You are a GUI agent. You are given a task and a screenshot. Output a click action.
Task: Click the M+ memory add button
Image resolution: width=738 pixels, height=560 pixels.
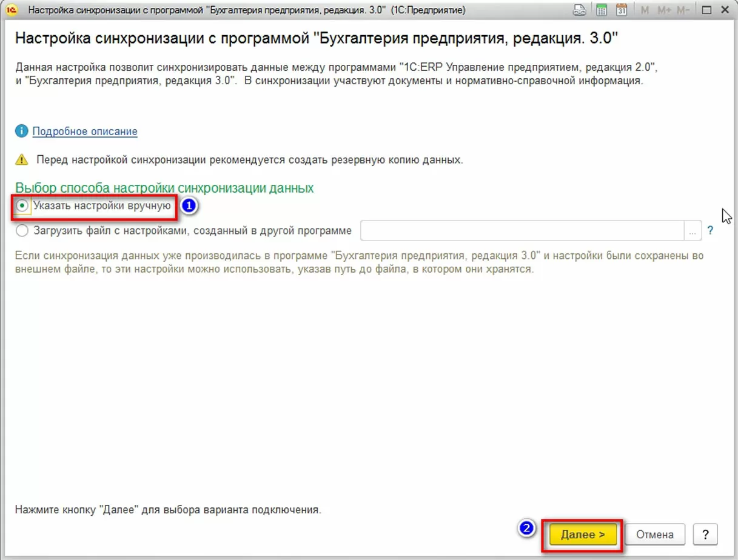(664, 10)
